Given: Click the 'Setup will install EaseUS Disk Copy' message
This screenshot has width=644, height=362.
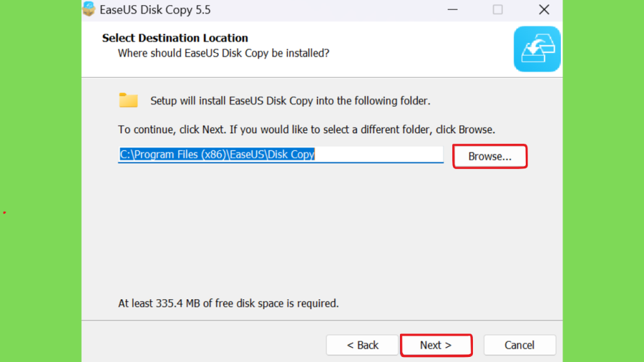Looking at the screenshot, I should pyautogui.click(x=290, y=101).
